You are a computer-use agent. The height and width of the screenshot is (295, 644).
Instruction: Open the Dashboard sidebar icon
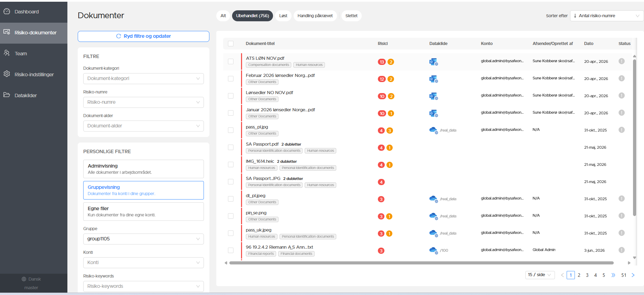tap(7, 11)
